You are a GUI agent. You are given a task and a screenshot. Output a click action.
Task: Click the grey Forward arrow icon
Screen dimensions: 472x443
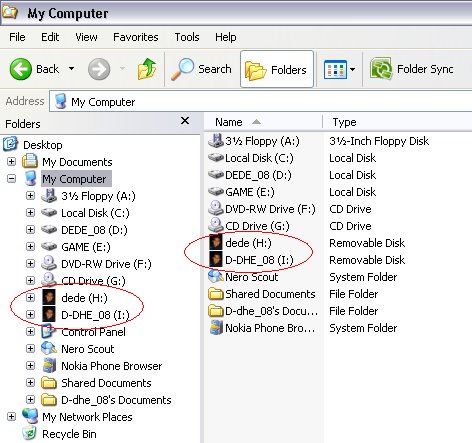[x=99, y=69]
